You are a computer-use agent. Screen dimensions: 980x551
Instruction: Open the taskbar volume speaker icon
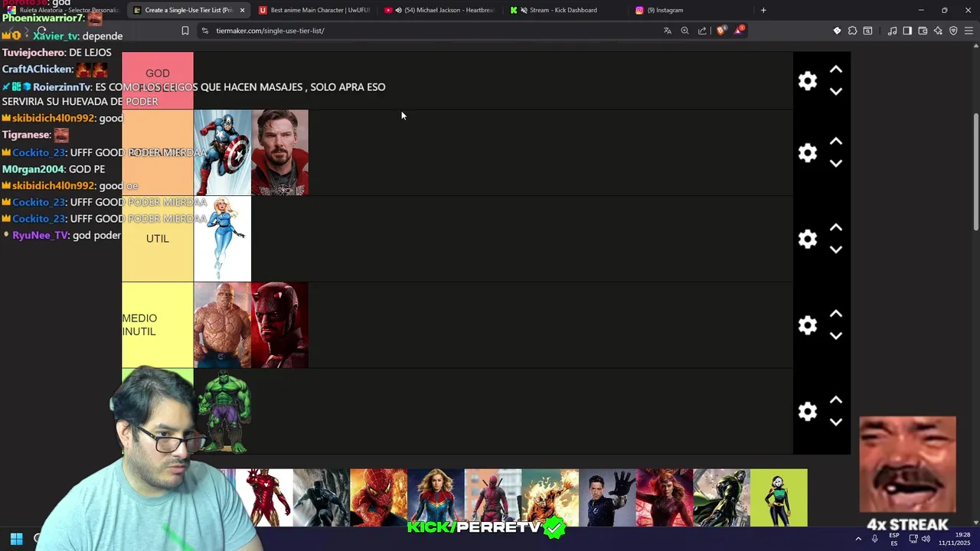(926, 539)
